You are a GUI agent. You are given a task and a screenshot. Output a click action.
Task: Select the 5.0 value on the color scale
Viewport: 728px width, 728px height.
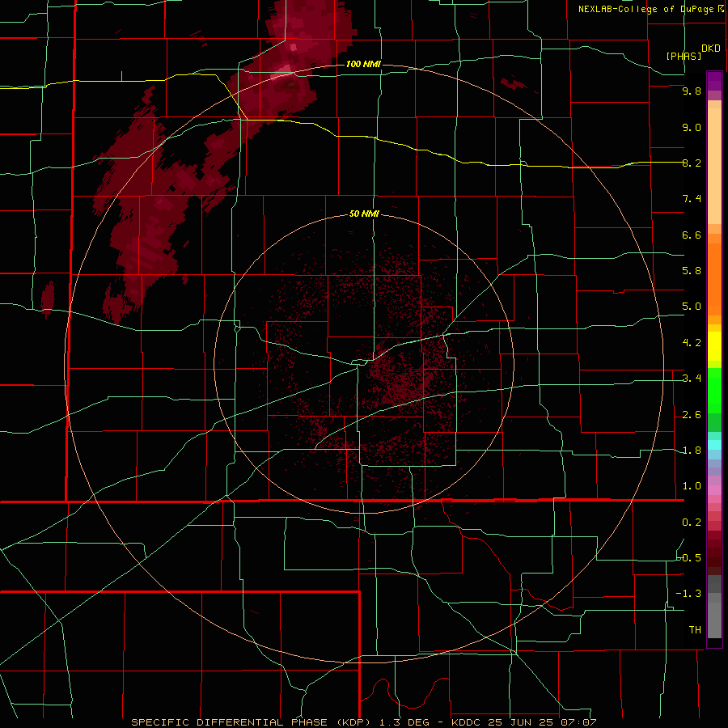[x=692, y=307]
